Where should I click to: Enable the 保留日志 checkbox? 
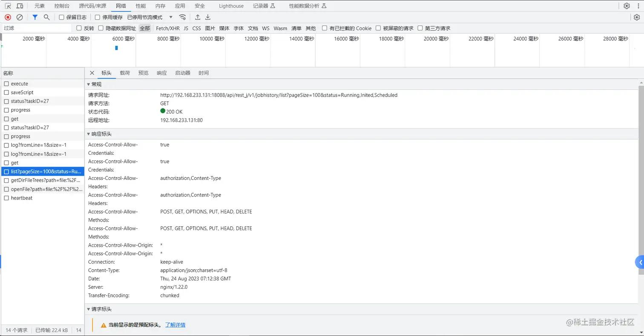click(x=61, y=17)
